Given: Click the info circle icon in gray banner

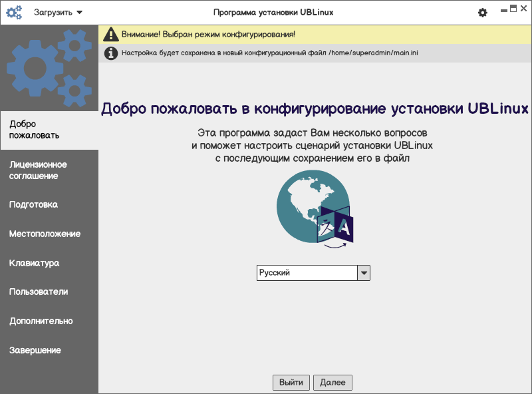Looking at the screenshot, I should [111, 53].
